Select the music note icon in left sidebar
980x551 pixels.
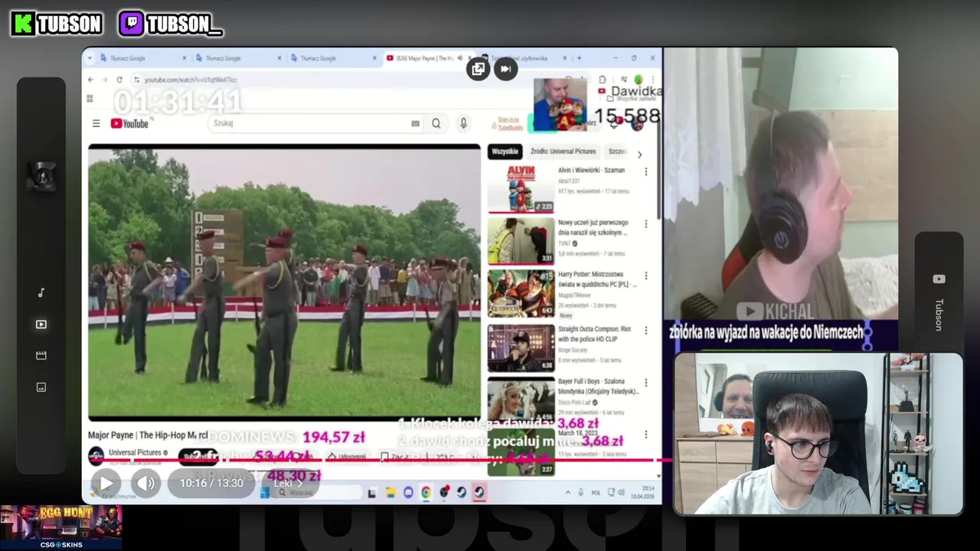pyautogui.click(x=41, y=292)
